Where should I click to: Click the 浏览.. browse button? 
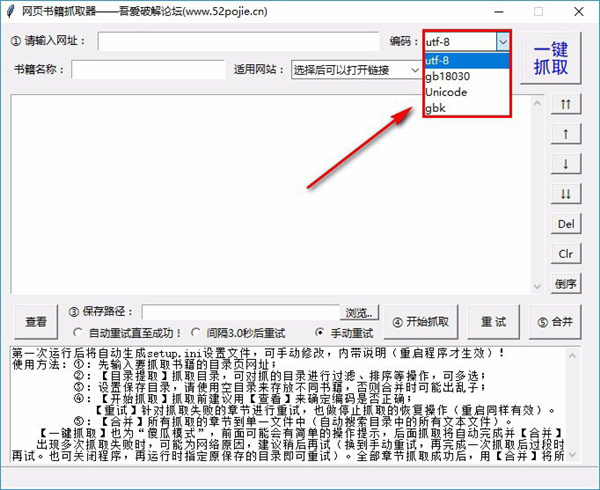pyautogui.click(x=359, y=313)
